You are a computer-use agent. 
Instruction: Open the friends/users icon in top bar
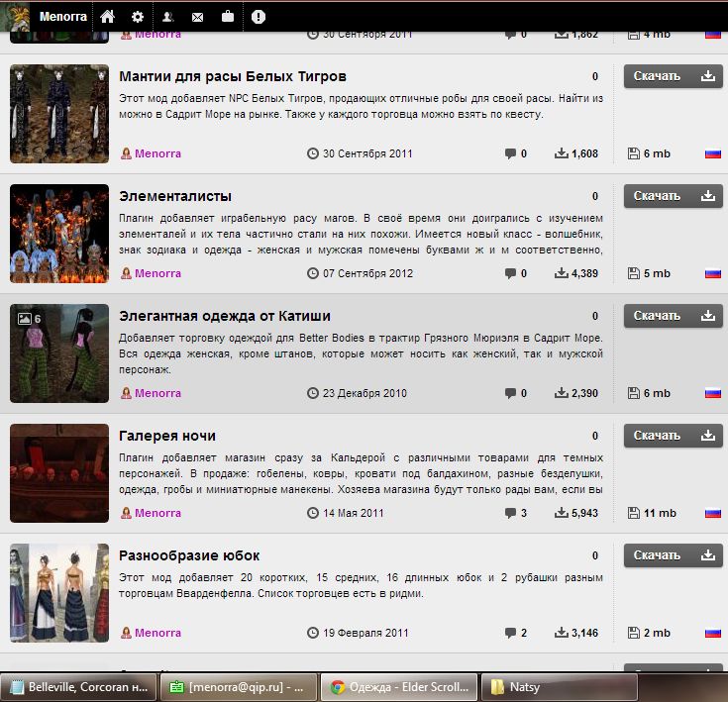tap(167, 17)
